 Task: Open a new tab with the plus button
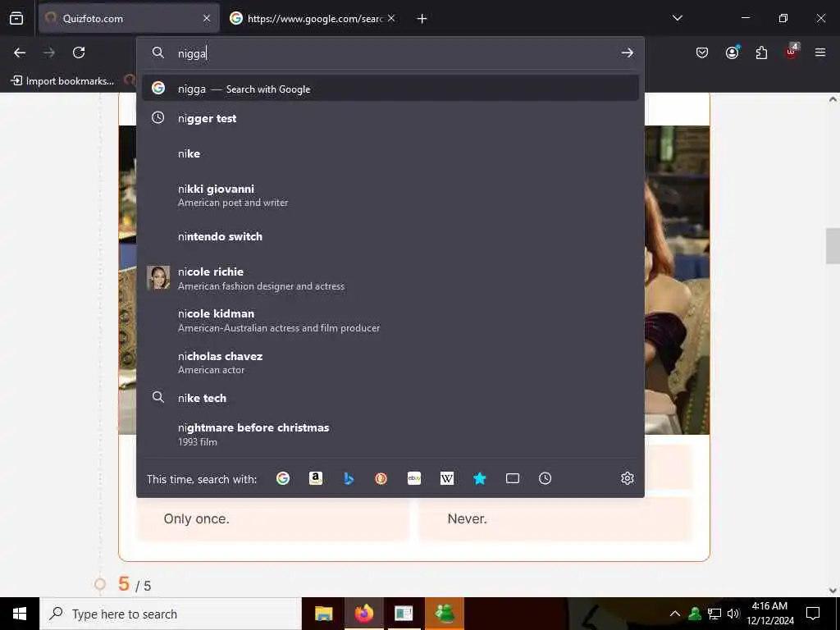(422, 19)
